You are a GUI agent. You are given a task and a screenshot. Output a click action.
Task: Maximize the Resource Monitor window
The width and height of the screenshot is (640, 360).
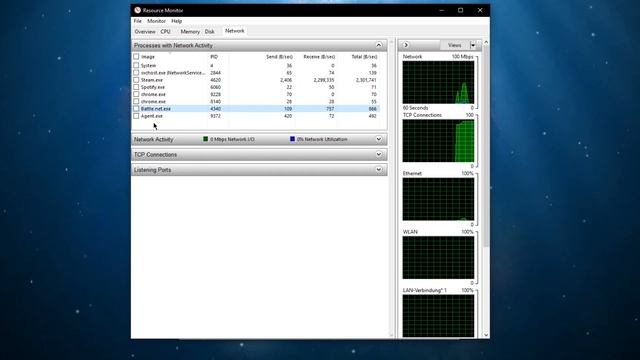[x=460, y=10]
